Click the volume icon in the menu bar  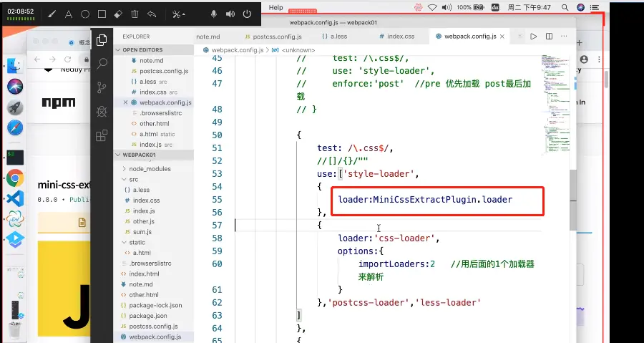(447, 7)
